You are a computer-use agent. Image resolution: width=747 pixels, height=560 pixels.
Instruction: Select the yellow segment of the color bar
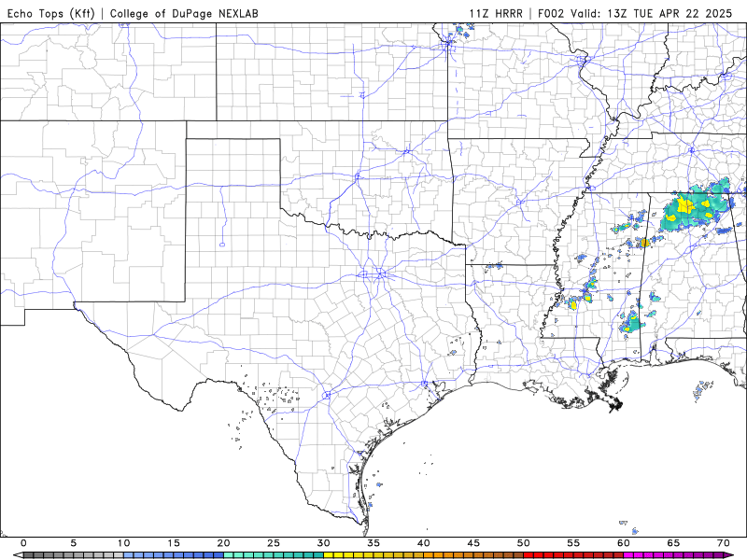pos(373,555)
